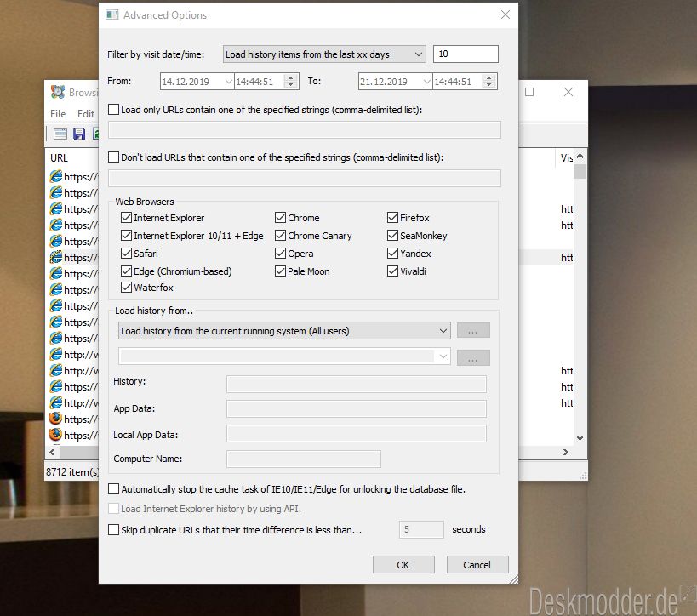The height and width of the screenshot is (616, 697).
Task: Expand the 'Load history from' source dropdown
Action: pos(284,331)
